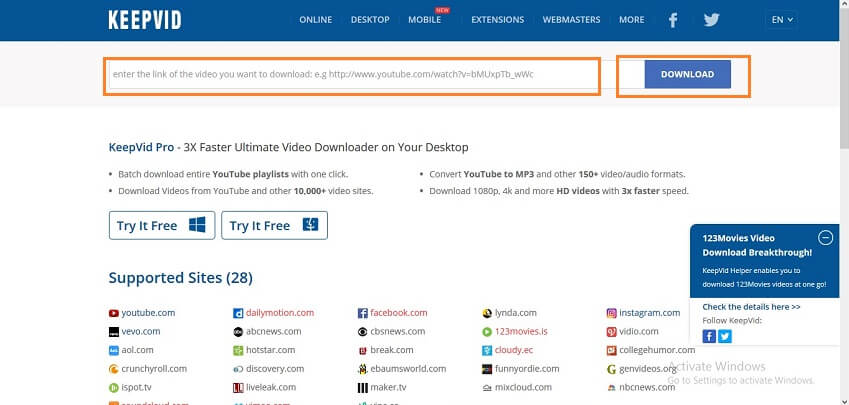The image size is (849, 405).
Task: Click Try It Free for Windows
Action: click(162, 225)
